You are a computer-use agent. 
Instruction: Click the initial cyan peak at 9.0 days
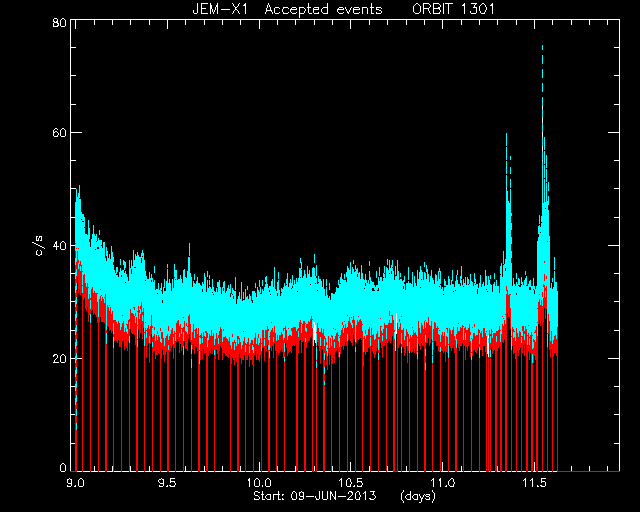point(79,190)
